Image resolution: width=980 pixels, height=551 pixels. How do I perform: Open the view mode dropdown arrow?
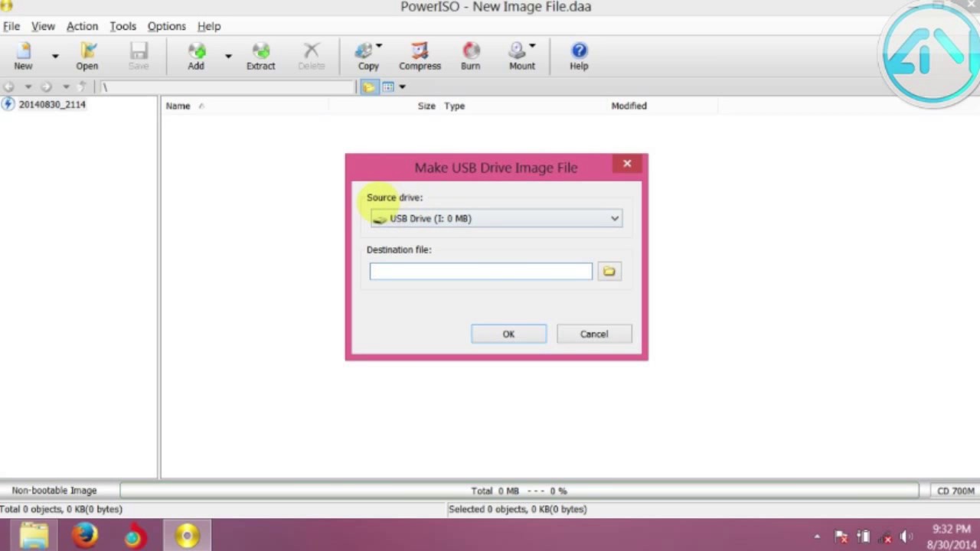(x=402, y=87)
